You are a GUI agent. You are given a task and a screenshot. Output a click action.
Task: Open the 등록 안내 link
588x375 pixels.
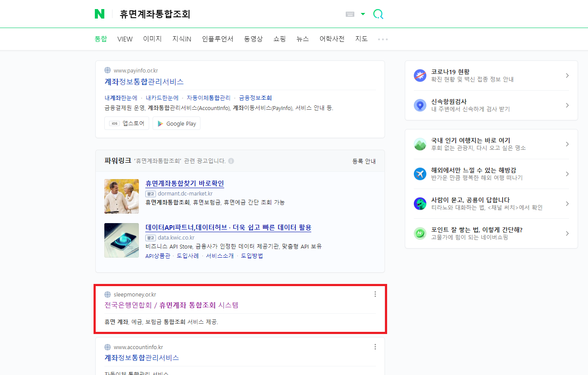[x=364, y=161]
